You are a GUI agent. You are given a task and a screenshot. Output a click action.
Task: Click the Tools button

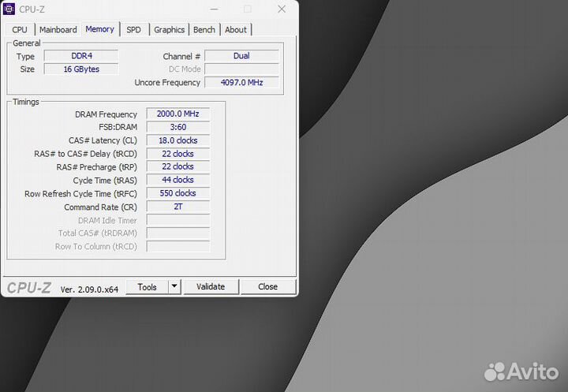click(147, 287)
